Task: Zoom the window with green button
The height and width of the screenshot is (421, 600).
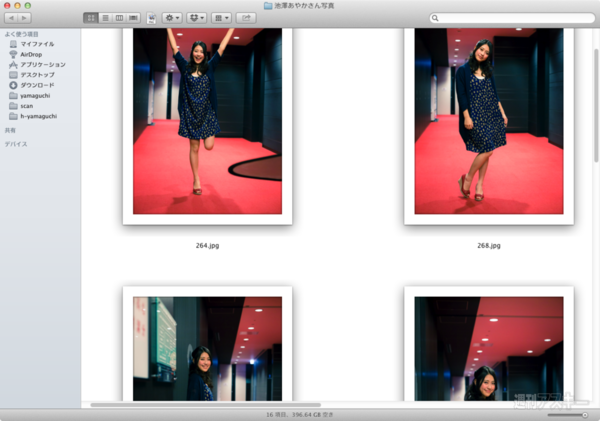Action: tap(28, 5)
